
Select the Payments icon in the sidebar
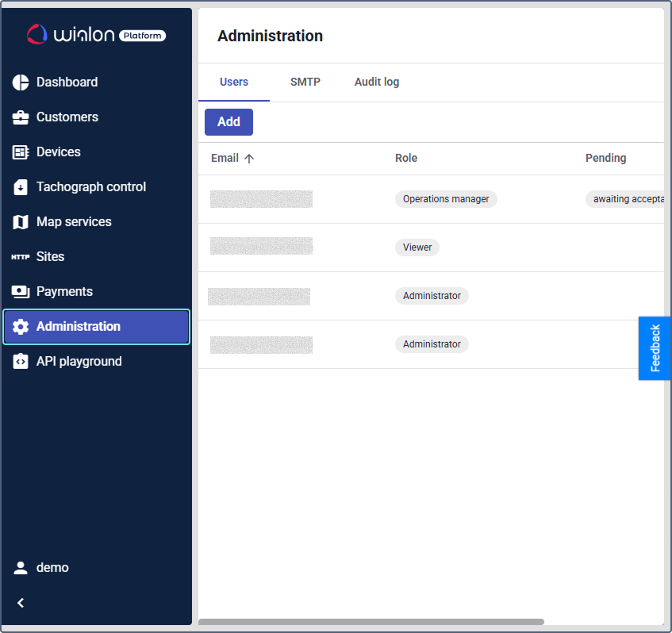[20, 291]
